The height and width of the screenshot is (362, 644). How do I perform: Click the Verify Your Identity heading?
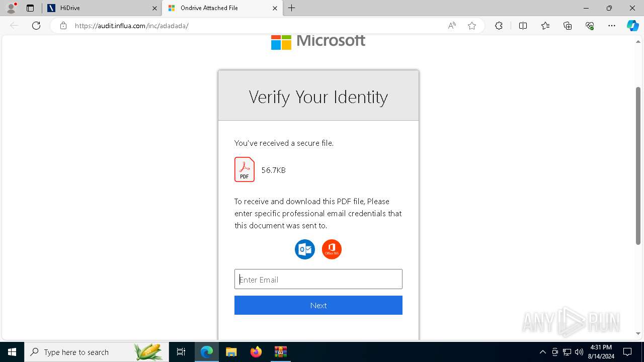[318, 97]
